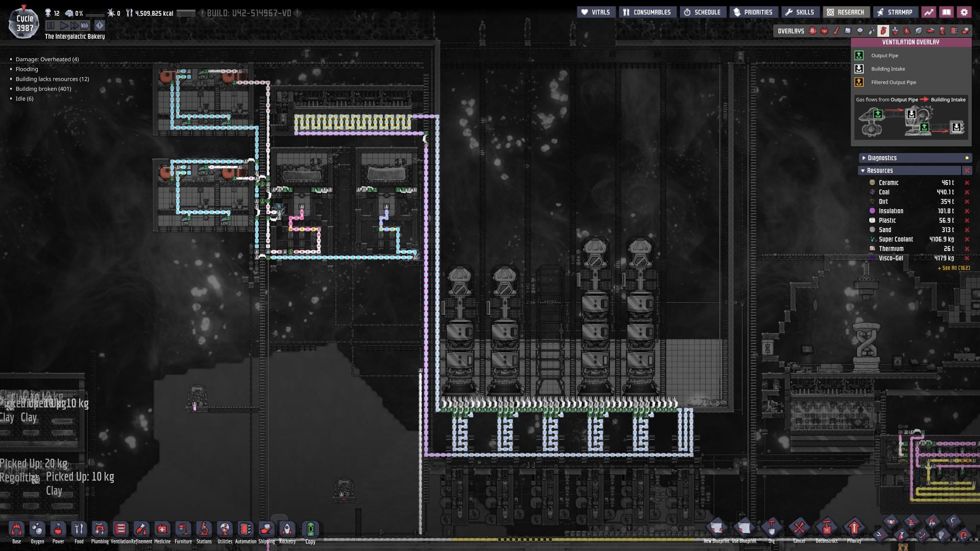Open the Plumbing build menu
Image resolution: width=980 pixels, height=551 pixels.
100,530
